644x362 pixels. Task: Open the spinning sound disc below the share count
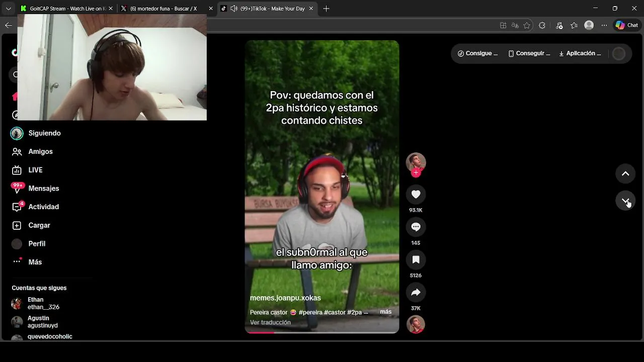pyautogui.click(x=416, y=324)
